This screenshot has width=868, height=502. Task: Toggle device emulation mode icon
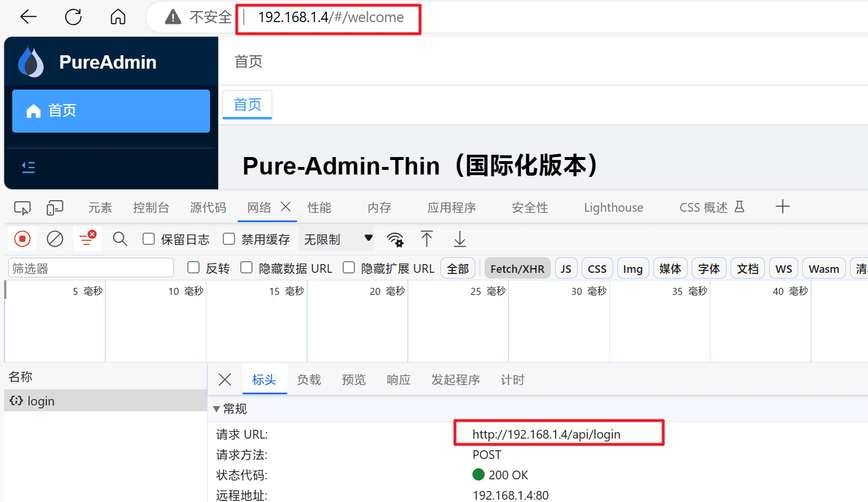coord(55,208)
